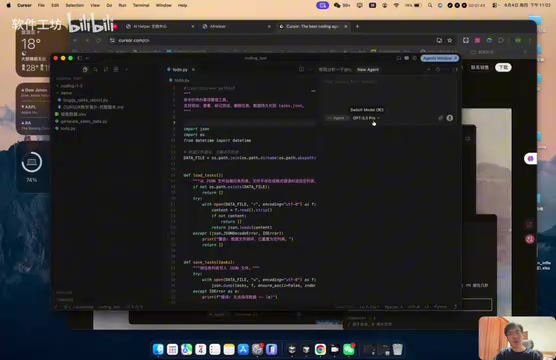
Task: Open the settings gear icon in Cursor title bar
Action: click(414, 58)
